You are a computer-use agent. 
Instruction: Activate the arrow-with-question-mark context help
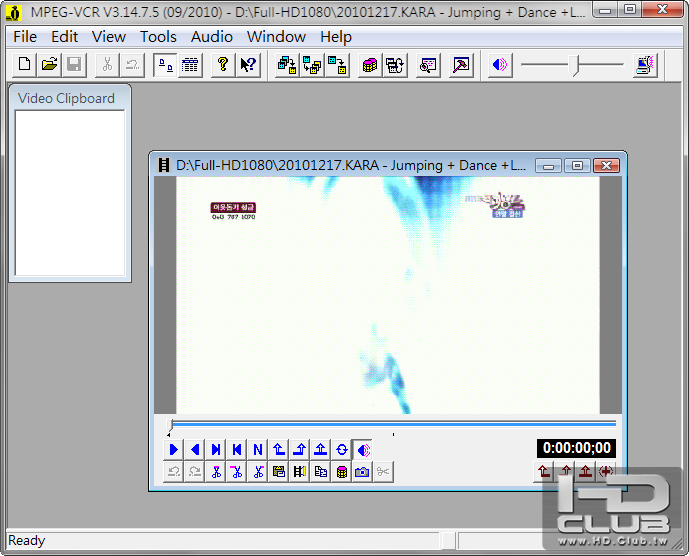point(248,65)
